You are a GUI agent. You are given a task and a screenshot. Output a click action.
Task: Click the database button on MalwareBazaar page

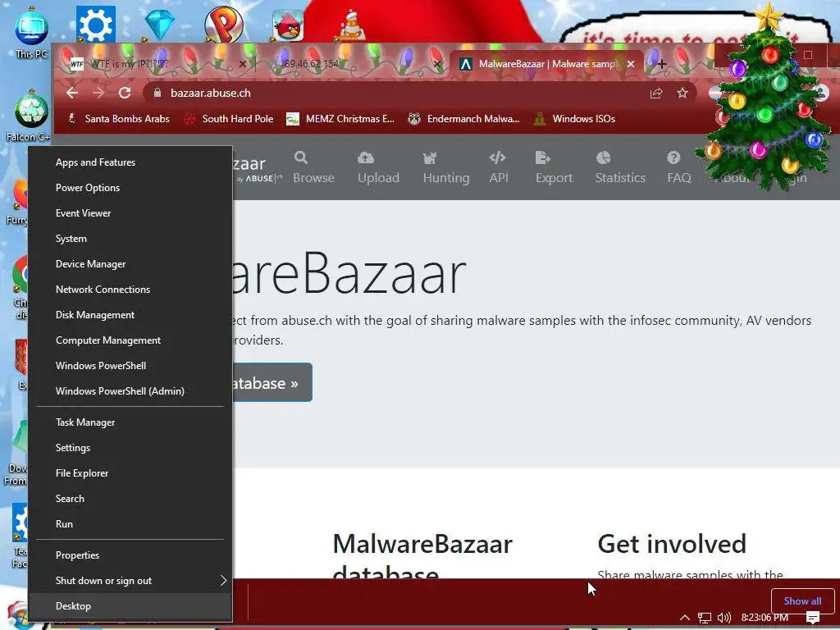point(272,382)
